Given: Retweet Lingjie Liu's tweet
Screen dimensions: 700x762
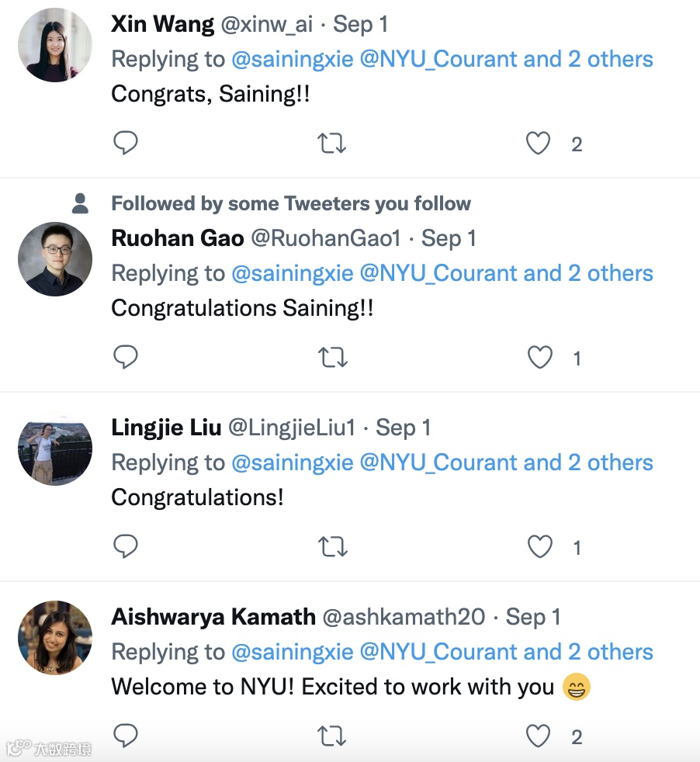Looking at the screenshot, I should coord(332,547).
